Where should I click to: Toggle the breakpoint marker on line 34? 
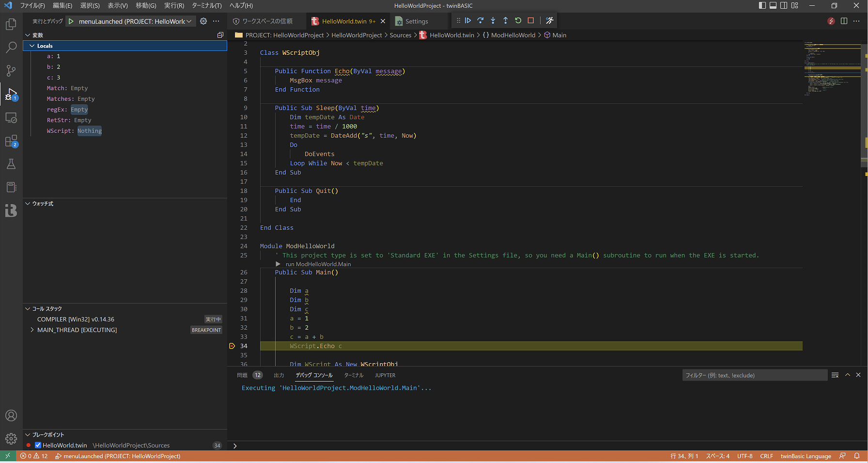tap(232, 346)
